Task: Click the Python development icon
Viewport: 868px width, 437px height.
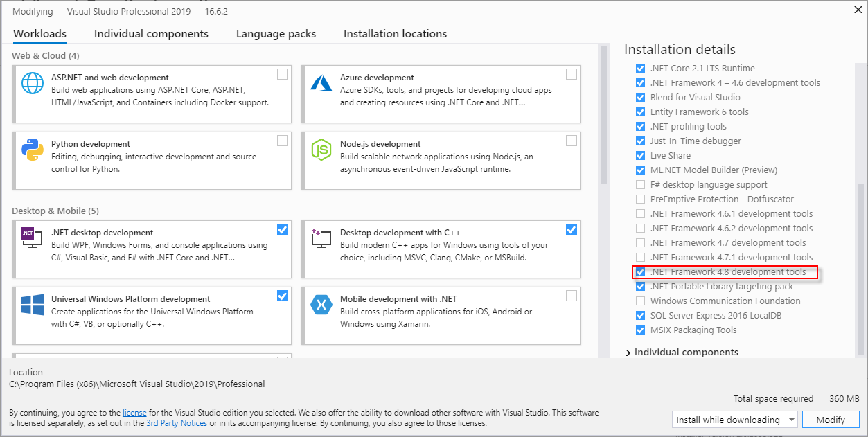Action: click(31, 151)
